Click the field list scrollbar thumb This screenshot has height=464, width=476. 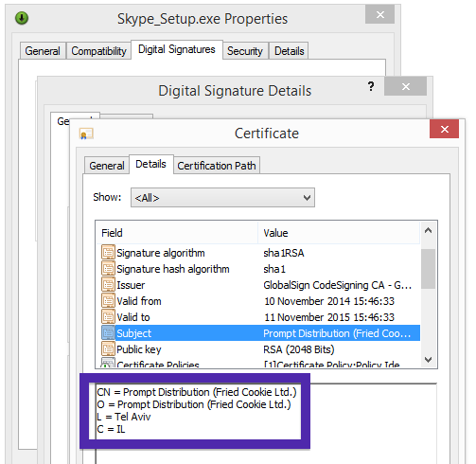click(x=429, y=269)
